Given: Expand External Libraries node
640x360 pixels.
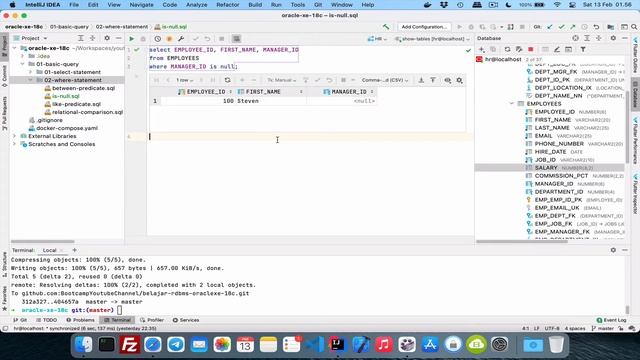Looking at the screenshot, I should point(15,136).
